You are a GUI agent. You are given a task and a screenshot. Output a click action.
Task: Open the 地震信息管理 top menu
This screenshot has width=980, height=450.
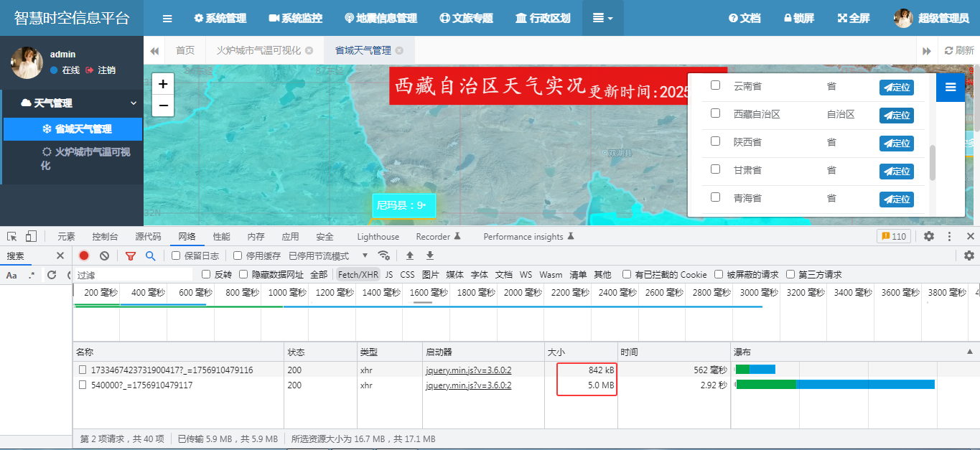coord(381,18)
